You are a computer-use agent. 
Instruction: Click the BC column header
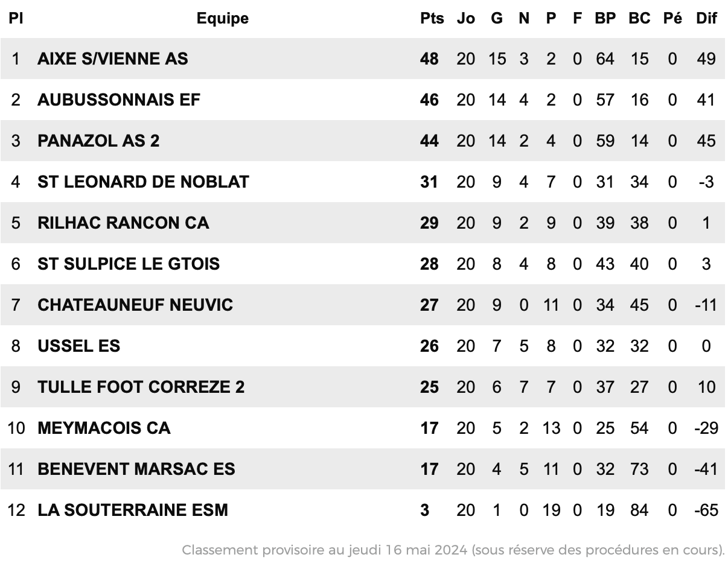tap(639, 19)
